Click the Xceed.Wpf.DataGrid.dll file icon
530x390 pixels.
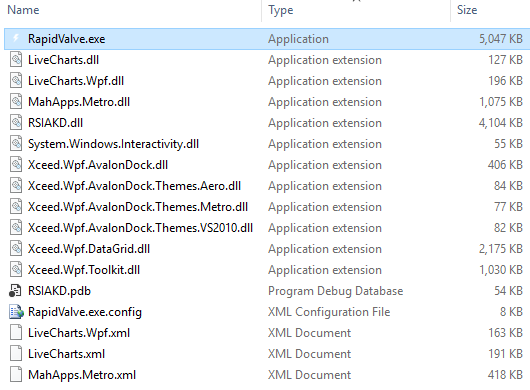pyautogui.click(x=16, y=248)
